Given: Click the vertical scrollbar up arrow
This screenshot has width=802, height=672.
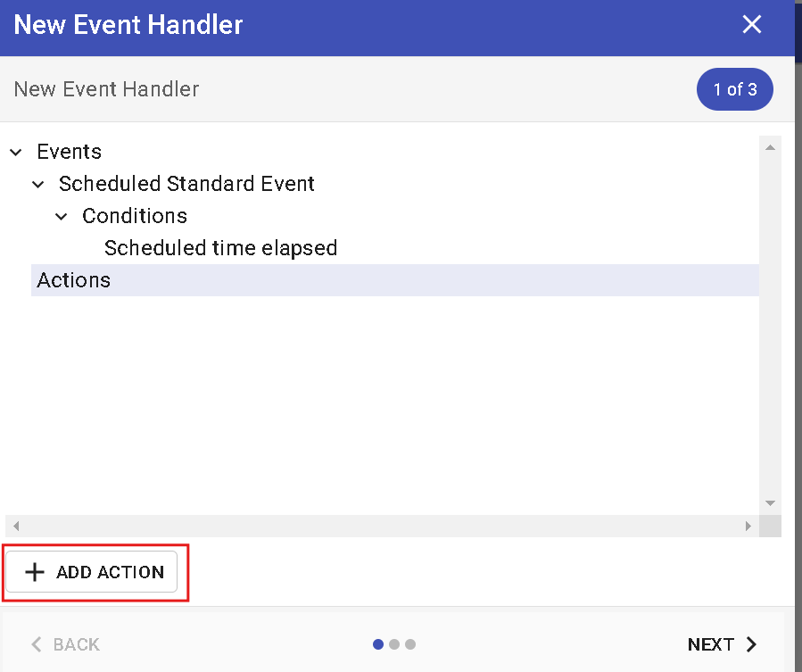Looking at the screenshot, I should tap(771, 147).
